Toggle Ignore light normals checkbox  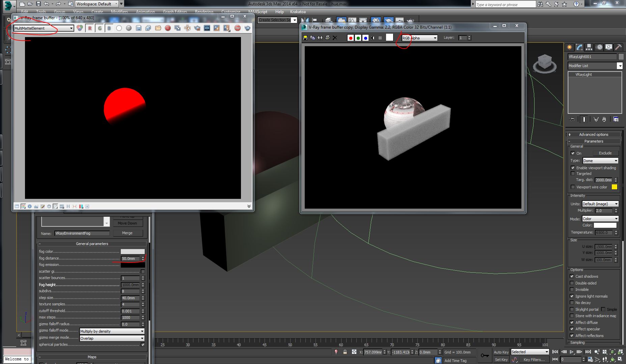pos(572,296)
